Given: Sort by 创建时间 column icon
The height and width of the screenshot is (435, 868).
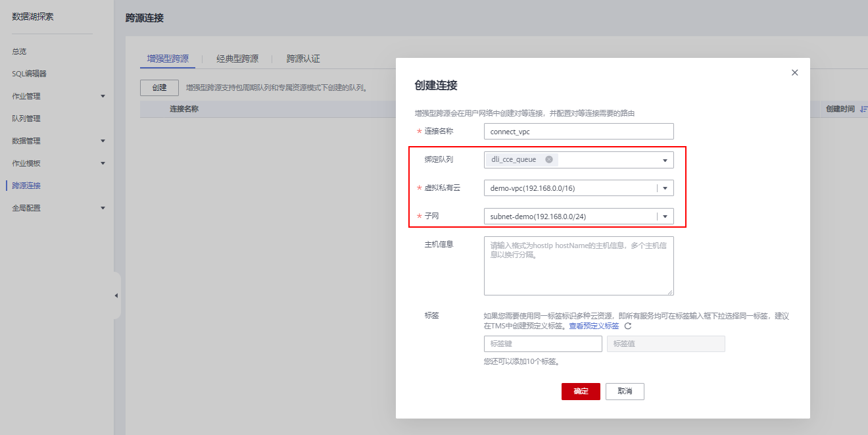Looking at the screenshot, I should point(863,109).
